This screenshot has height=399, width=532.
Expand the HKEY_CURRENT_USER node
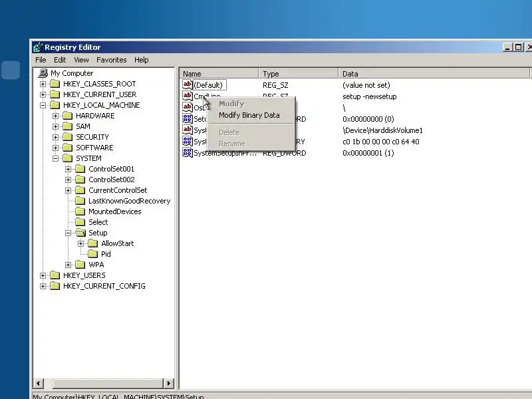[43, 94]
